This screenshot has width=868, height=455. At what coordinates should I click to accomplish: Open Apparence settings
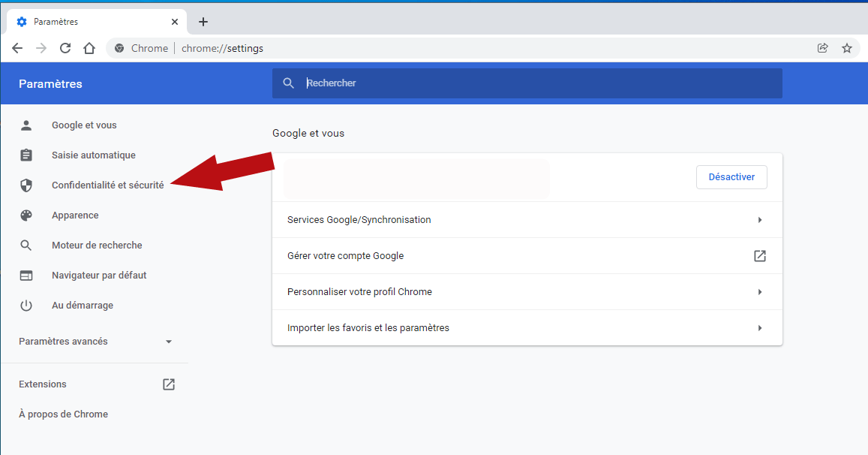point(75,215)
